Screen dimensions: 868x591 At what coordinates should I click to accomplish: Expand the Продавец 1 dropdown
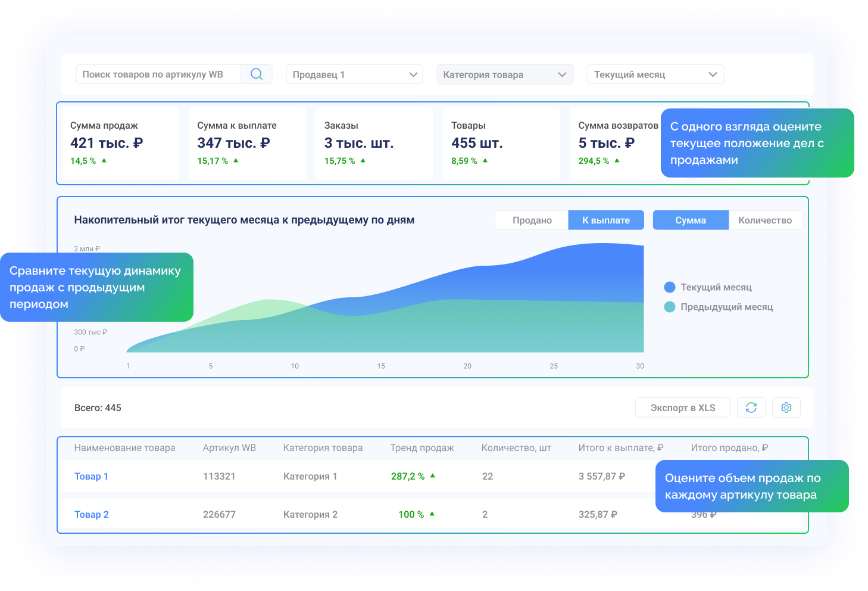355,74
